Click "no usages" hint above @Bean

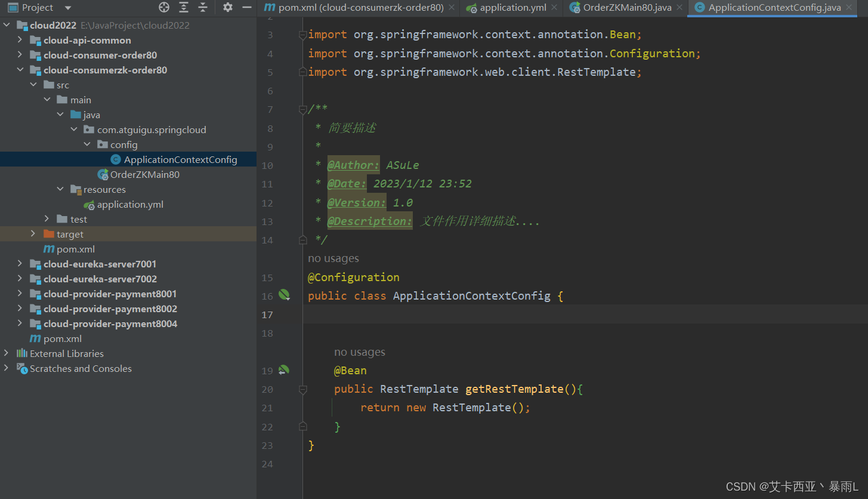pos(360,352)
